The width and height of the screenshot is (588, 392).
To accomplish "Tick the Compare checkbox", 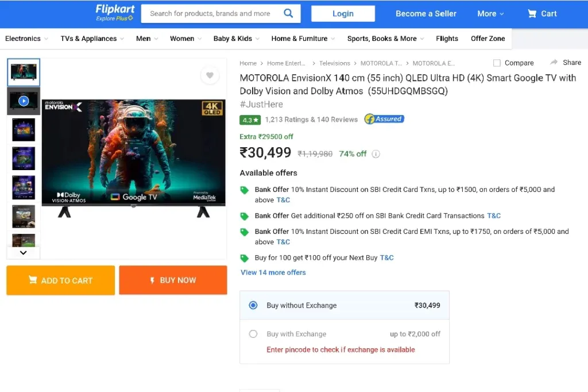I will tap(497, 63).
